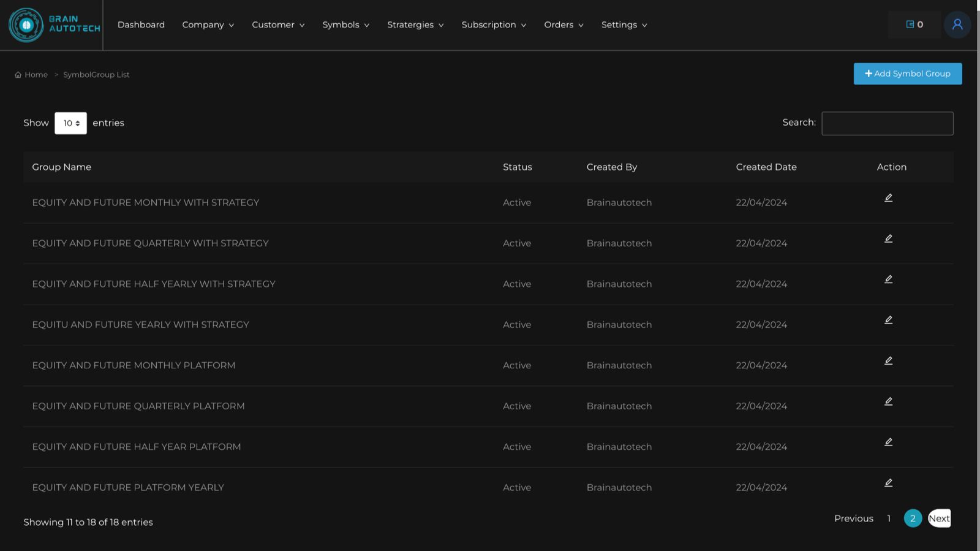980x551 pixels.
Task: Go to the Dashboard menu item
Action: (141, 25)
